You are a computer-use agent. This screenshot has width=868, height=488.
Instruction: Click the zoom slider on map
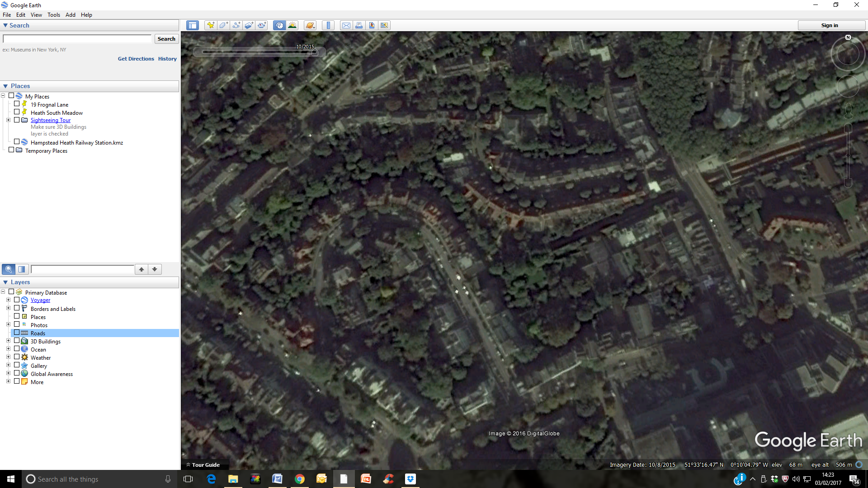coord(848,155)
